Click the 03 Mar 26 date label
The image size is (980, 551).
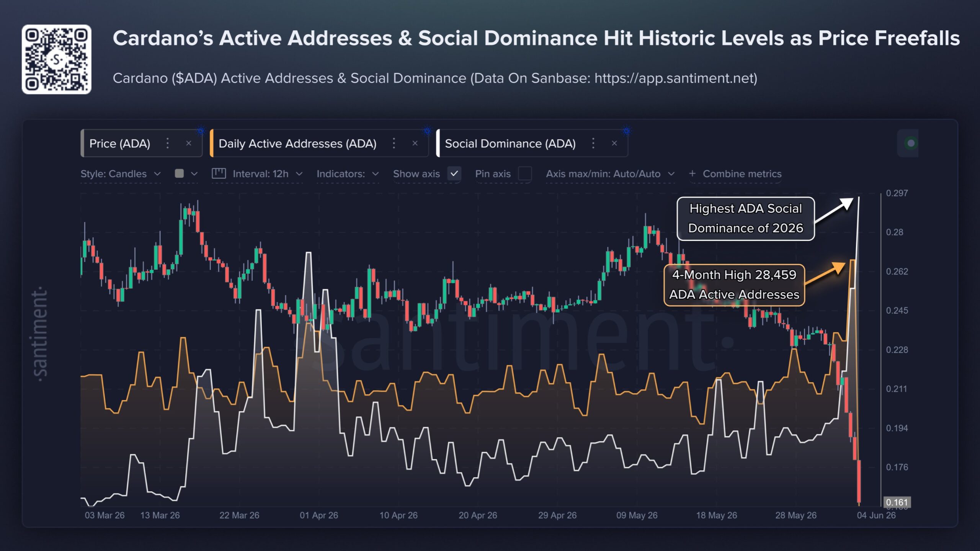click(105, 515)
